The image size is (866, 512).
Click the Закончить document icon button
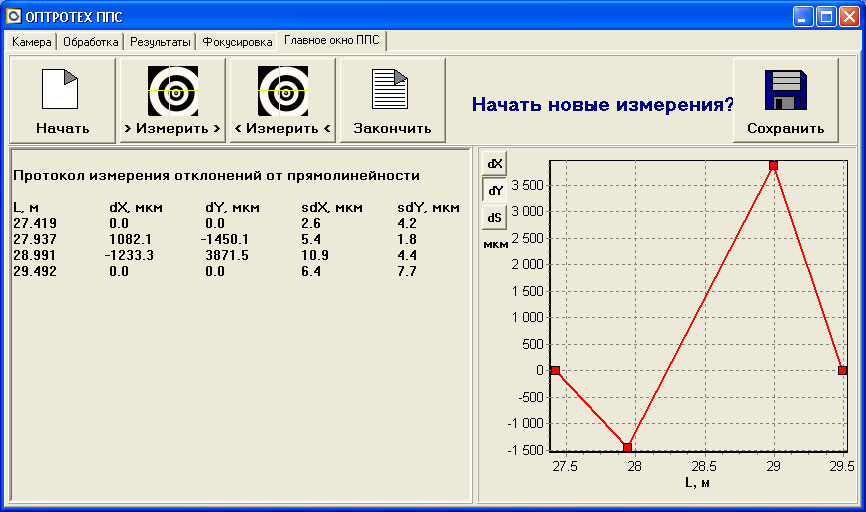[x=392, y=101]
